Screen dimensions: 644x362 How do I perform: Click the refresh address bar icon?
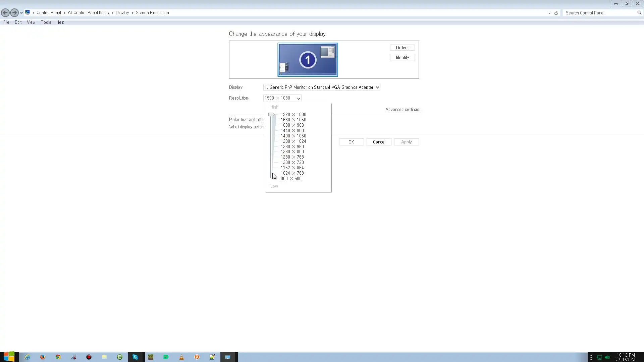point(556,13)
